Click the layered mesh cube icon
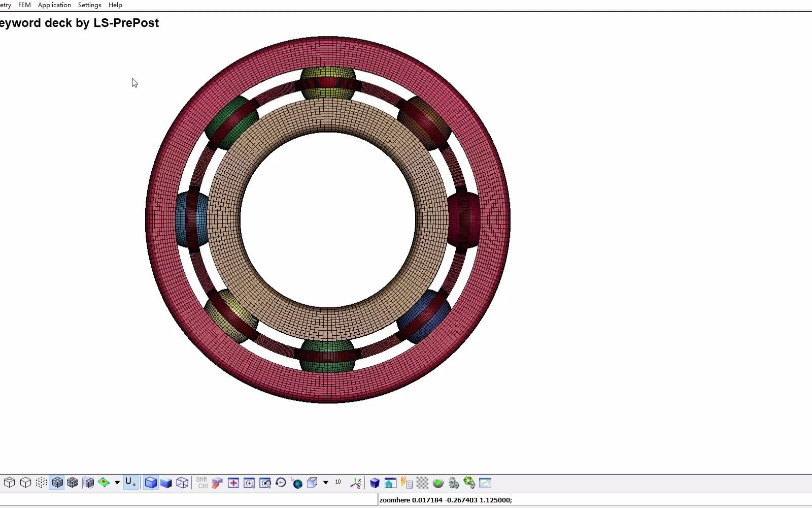 [x=88, y=483]
